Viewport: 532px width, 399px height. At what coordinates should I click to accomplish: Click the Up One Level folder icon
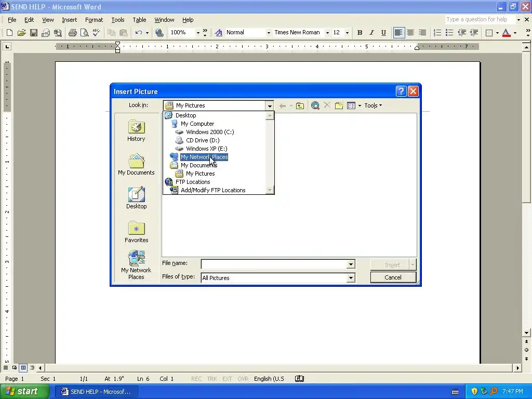(x=300, y=105)
